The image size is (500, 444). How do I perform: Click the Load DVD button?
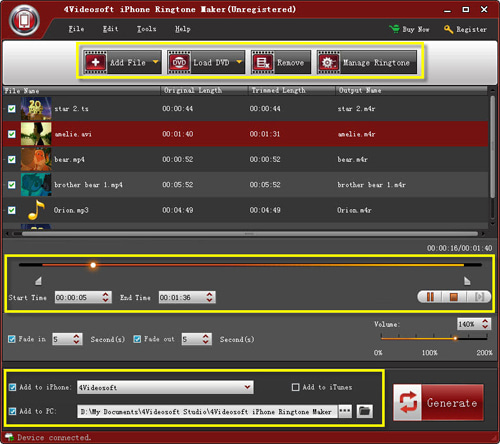[x=206, y=62]
